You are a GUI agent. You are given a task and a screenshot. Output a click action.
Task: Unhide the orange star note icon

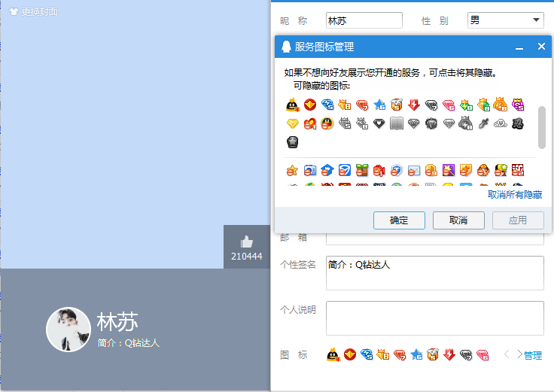click(466, 171)
